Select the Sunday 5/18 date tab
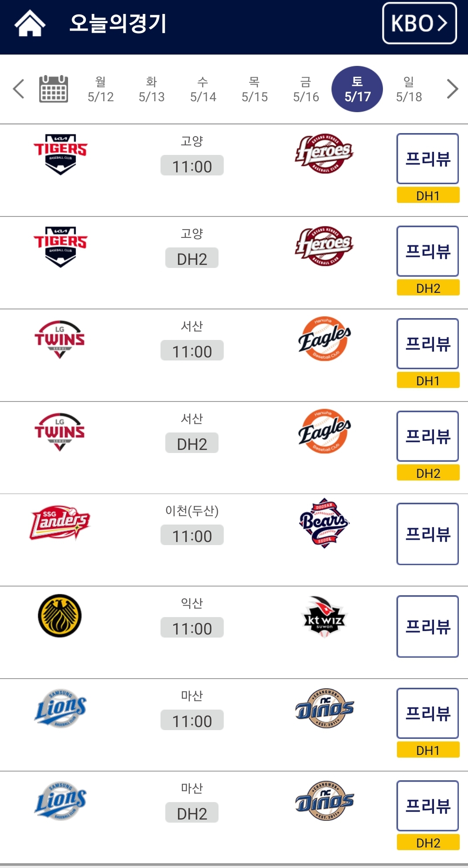 [x=409, y=89]
